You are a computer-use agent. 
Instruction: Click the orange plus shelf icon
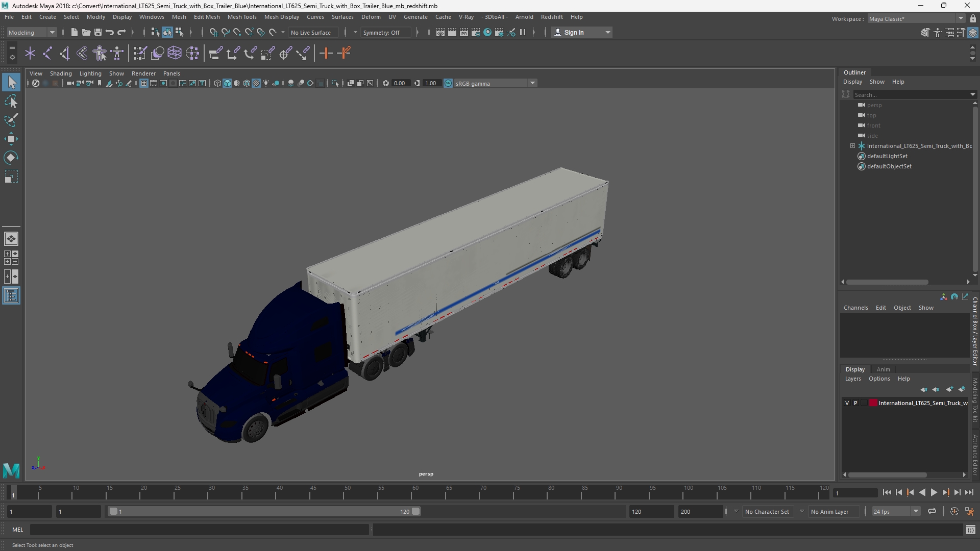click(326, 53)
